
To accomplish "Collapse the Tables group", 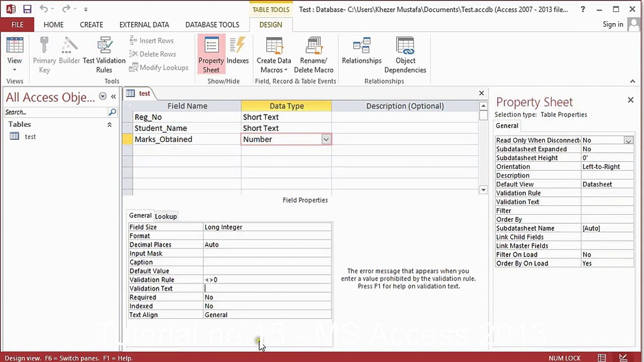I will tap(109, 125).
